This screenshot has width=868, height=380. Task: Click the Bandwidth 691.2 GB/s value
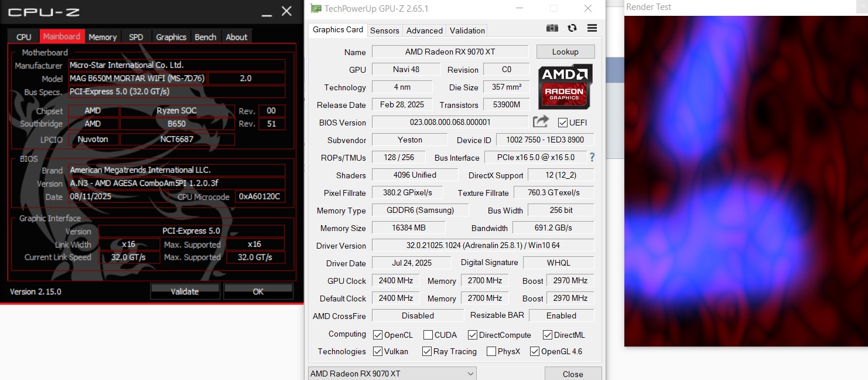click(553, 228)
